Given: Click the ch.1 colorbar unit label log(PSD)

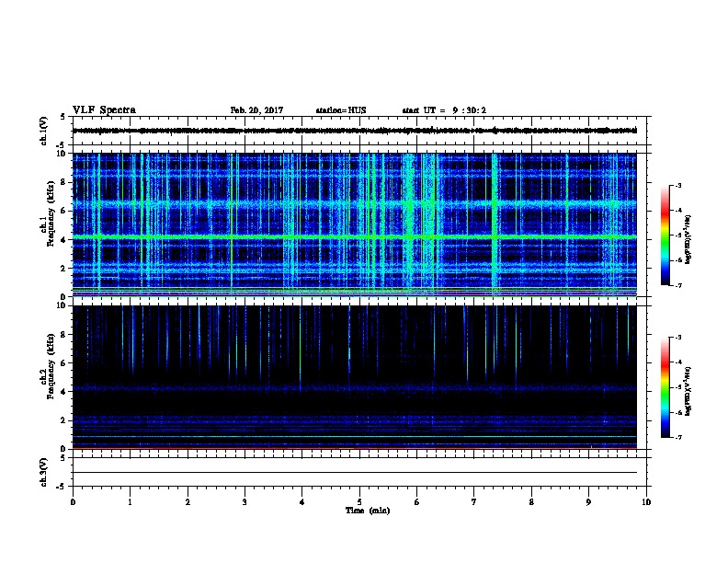Looking at the screenshot, I should (688, 240).
